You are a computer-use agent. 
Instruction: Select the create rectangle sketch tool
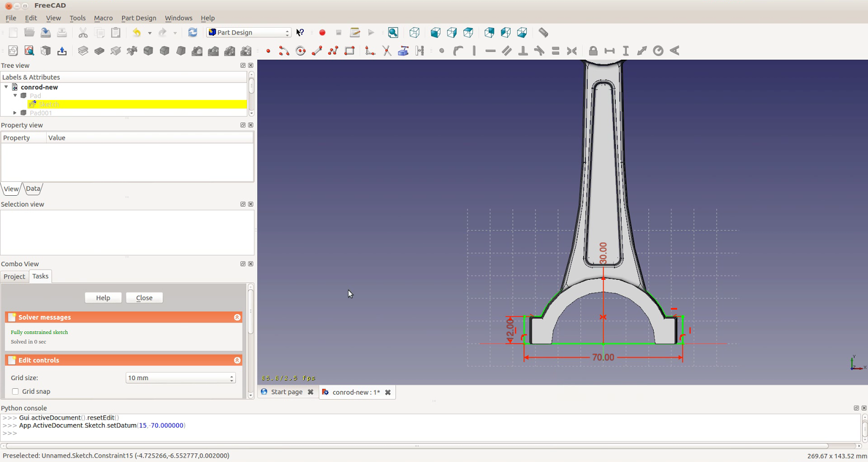coord(349,51)
